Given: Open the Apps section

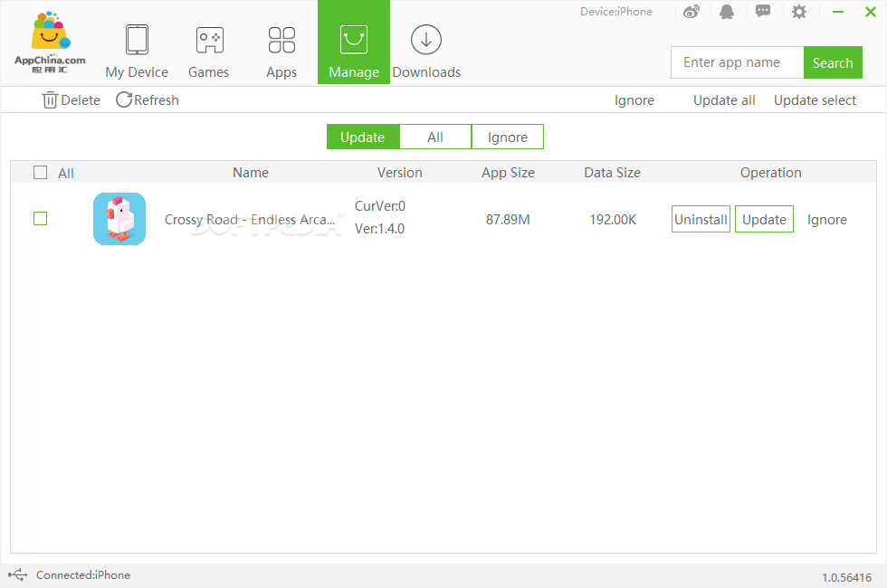Looking at the screenshot, I should [281, 52].
